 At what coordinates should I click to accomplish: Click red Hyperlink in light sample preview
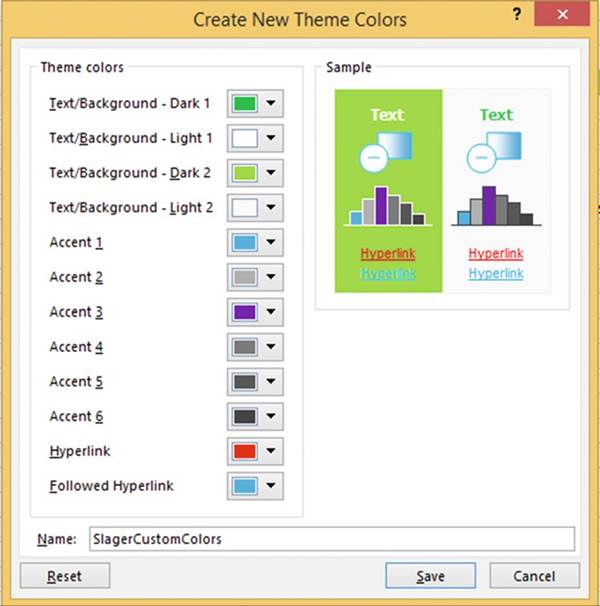(x=496, y=254)
